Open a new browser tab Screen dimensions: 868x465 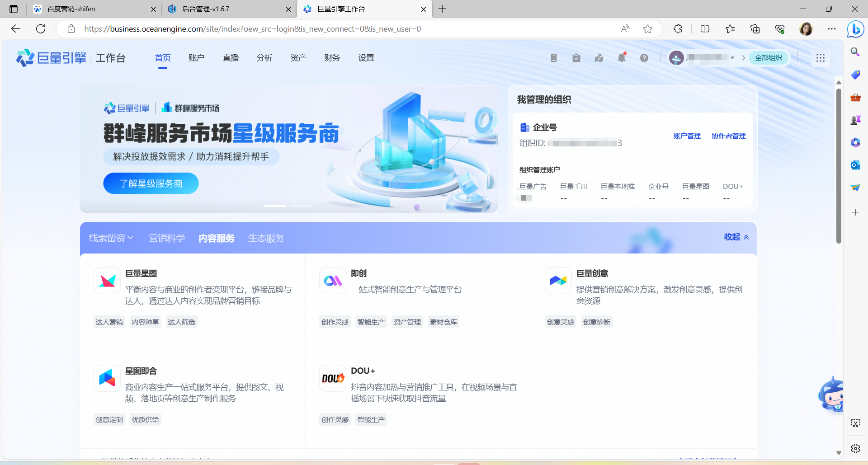point(442,9)
